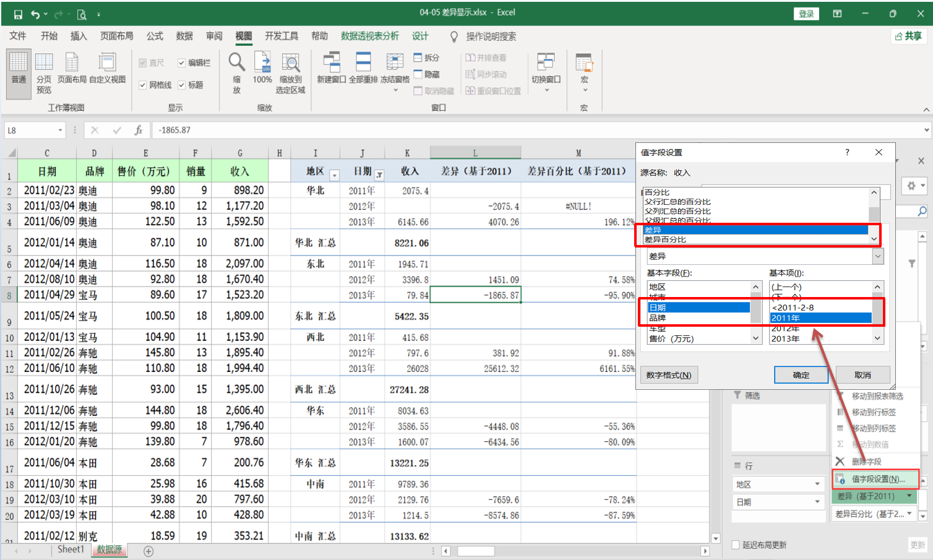Select the column L header
The height and width of the screenshot is (560, 933).
475,153
